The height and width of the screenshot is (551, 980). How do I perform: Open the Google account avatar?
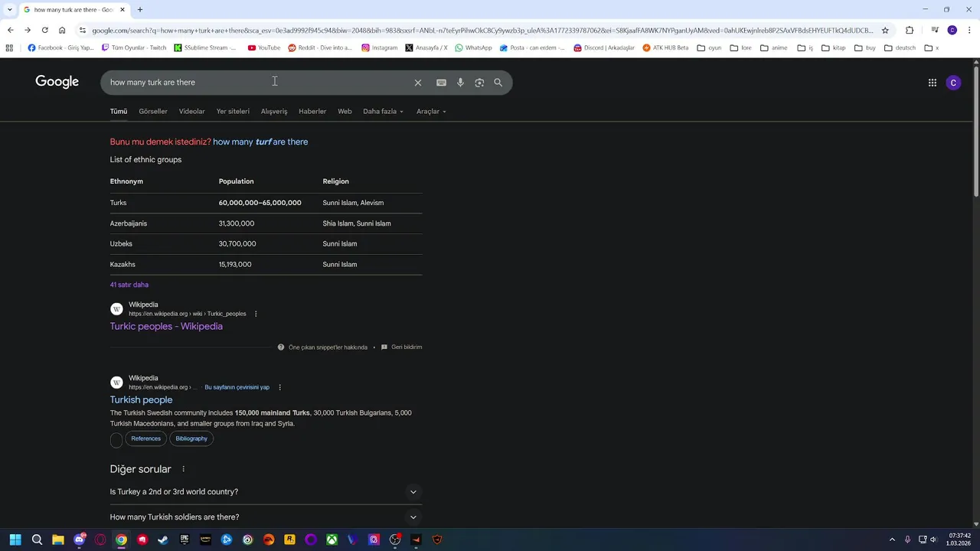953,83
